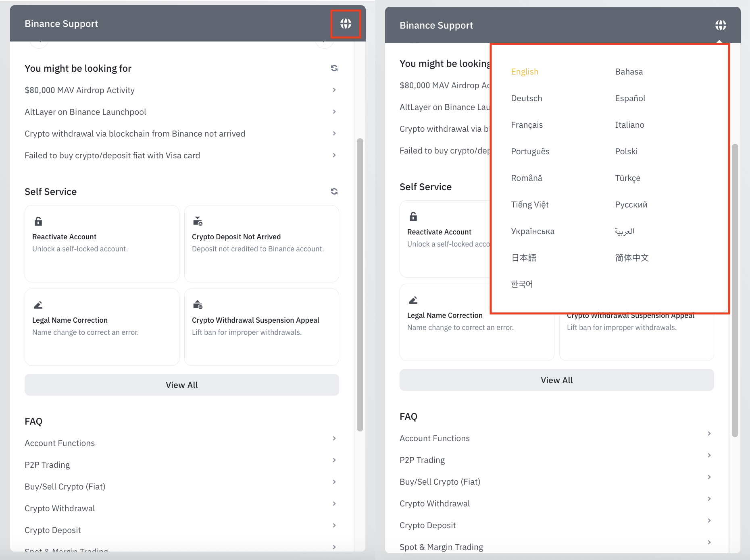This screenshot has width=750, height=560.
Task: Open the language globe icon in left panel
Action: click(346, 24)
